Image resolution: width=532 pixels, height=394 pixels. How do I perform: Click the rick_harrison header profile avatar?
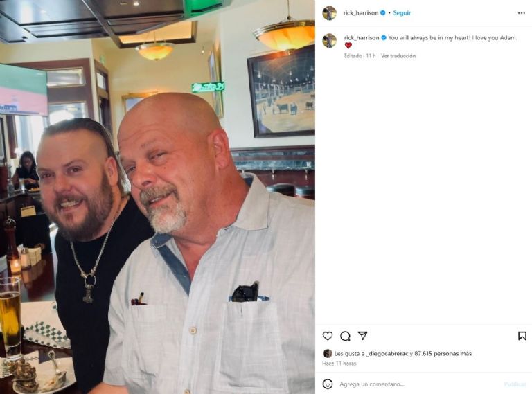[x=329, y=13]
